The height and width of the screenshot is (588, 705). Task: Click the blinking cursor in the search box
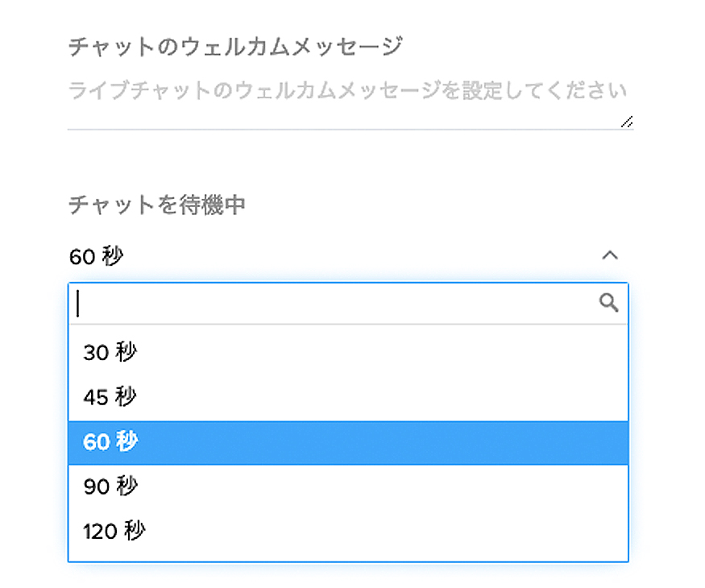(x=78, y=304)
